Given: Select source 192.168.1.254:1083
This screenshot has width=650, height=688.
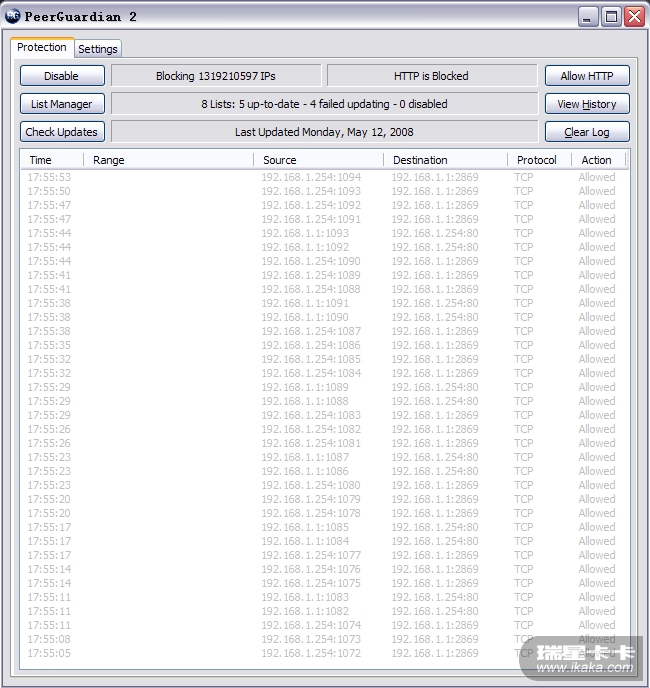Looking at the screenshot, I should pyautogui.click(x=311, y=416).
